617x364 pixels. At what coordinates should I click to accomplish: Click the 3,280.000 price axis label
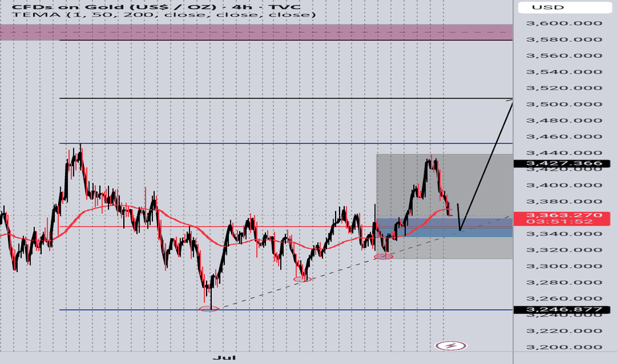[x=564, y=282]
